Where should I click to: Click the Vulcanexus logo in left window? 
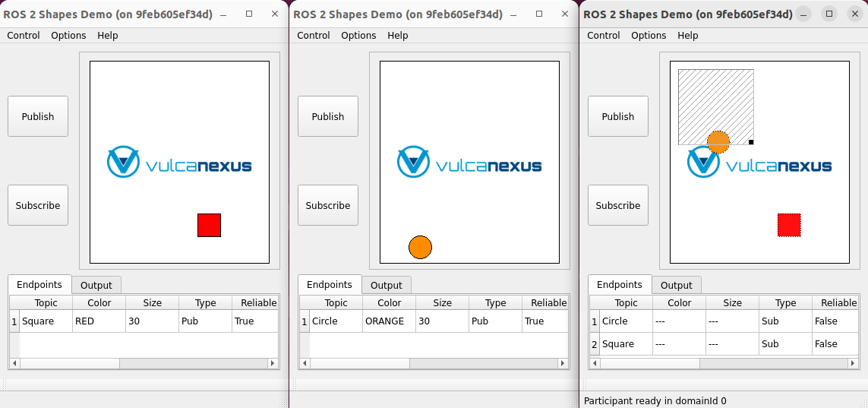(x=179, y=163)
